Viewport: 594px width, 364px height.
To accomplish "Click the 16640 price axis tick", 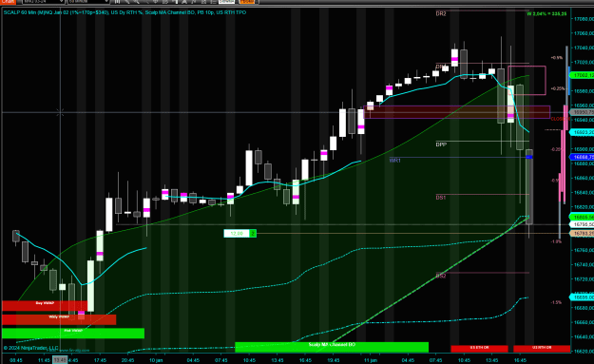I will (x=584, y=336).
